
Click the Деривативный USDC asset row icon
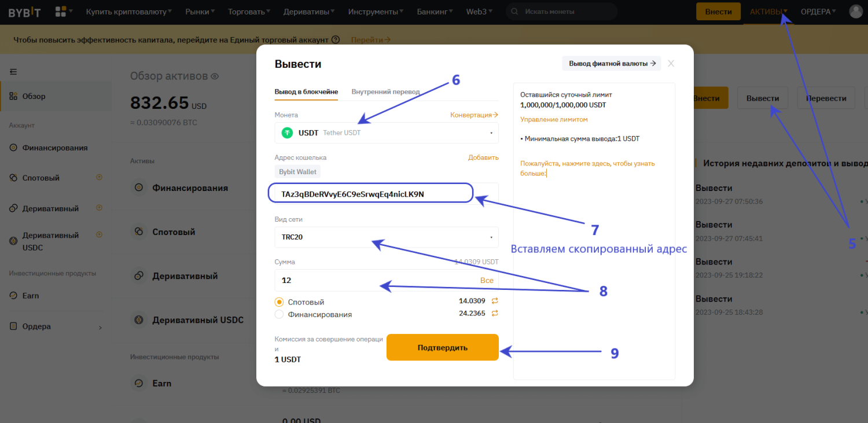point(138,319)
